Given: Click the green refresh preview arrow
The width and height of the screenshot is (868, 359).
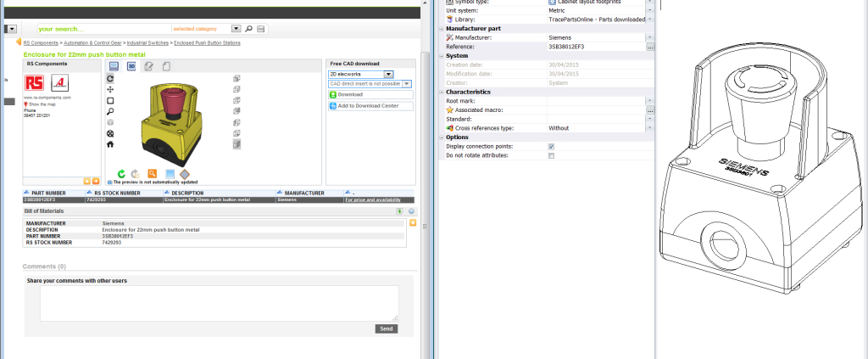Looking at the screenshot, I should coord(121,174).
